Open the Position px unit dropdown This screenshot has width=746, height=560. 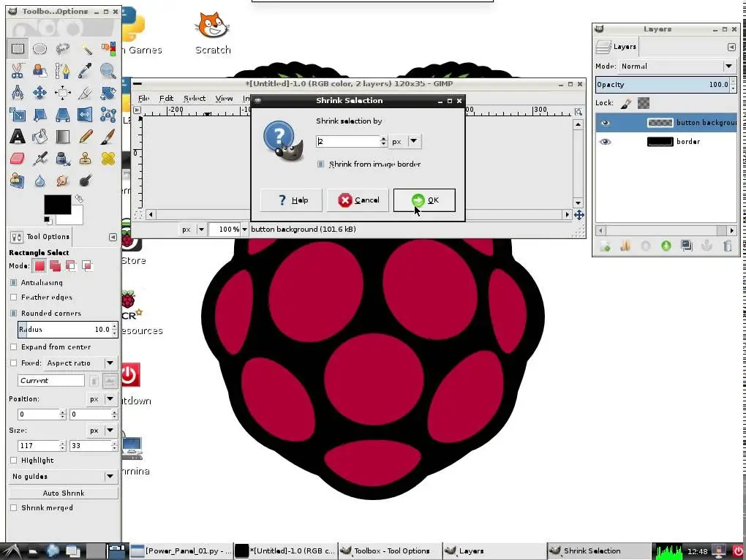pos(102,399)
